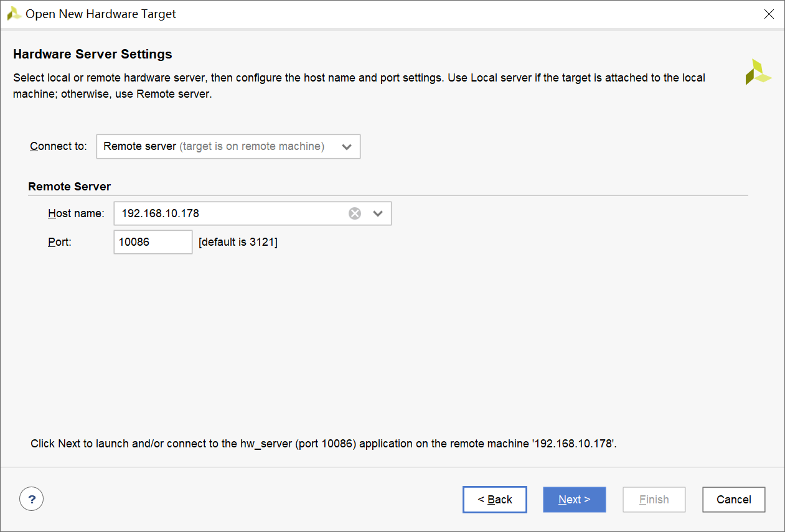Open the help question mark button
The height and width of the screenshot is (532, 785).
point(32,498)
